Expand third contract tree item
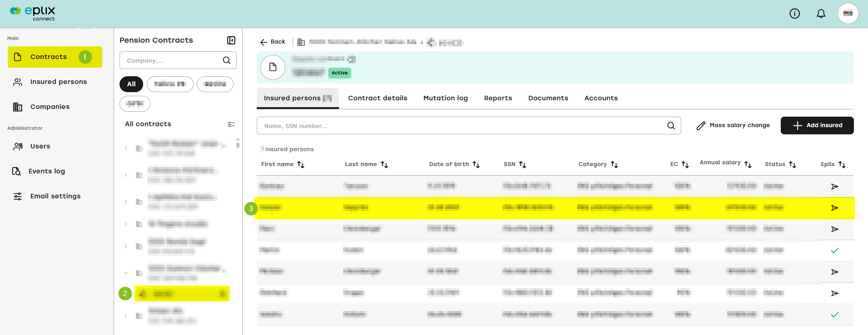This screenshot has width=868, height=335. pos(126,202)
